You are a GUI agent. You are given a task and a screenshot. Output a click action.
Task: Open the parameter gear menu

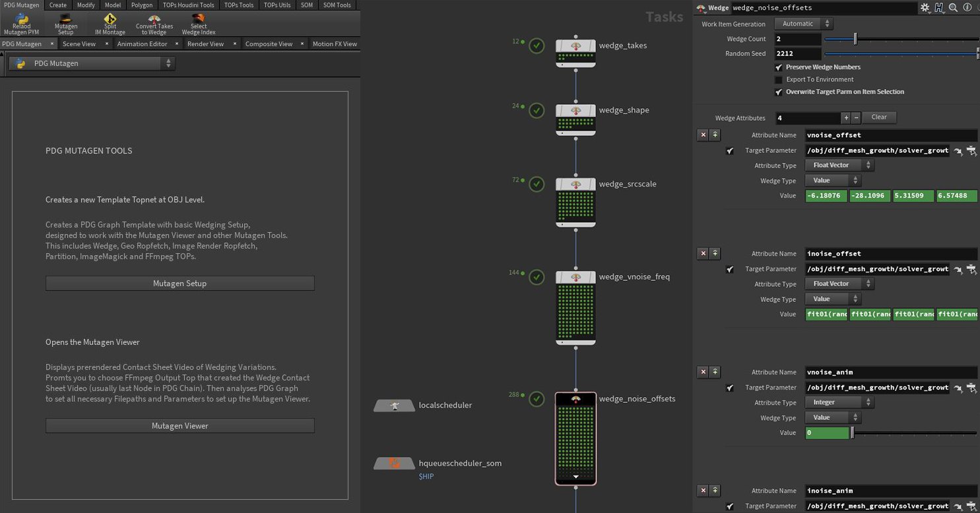(x=925, y=8)
